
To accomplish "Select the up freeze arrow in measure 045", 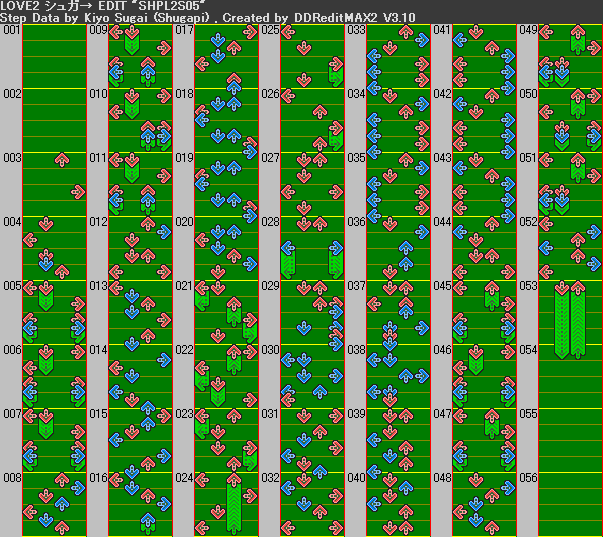I will coord(492,295).
